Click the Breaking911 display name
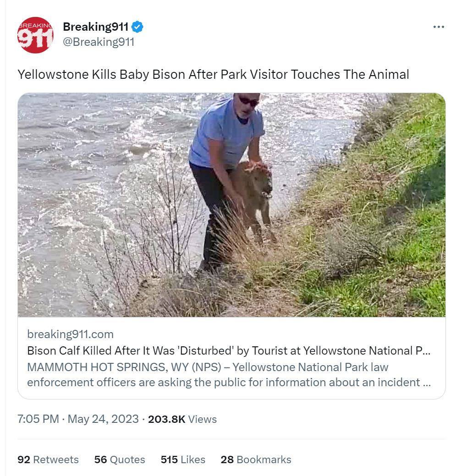Image resolution: width=456 pixels, height=476 pixels. point(96,27)
